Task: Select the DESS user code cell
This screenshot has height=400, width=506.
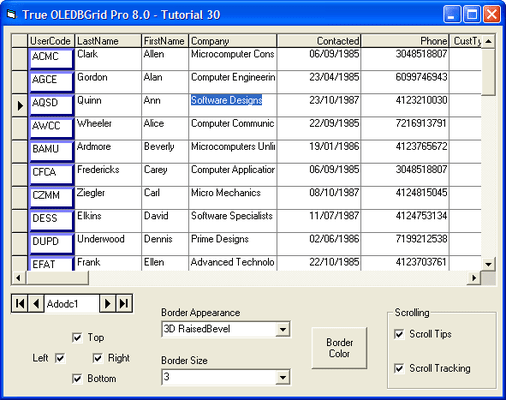Action: pyautogui.click(x=51, y=221)
